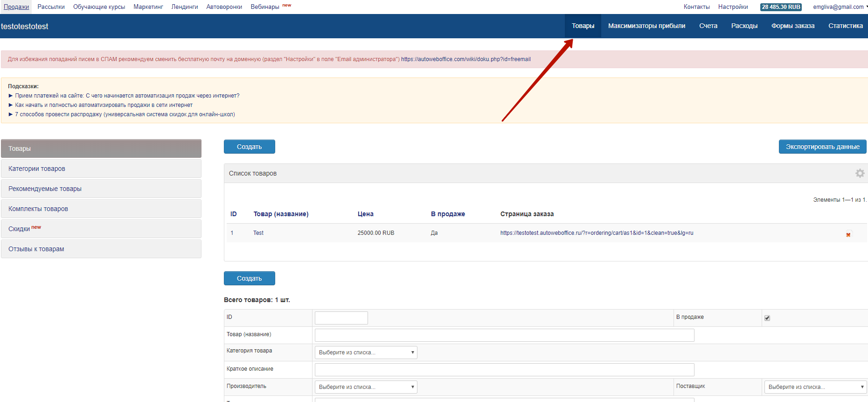Screen dimensions: 868x402
Task: Open the Настройки link in header
Action: tap(733, 7)
